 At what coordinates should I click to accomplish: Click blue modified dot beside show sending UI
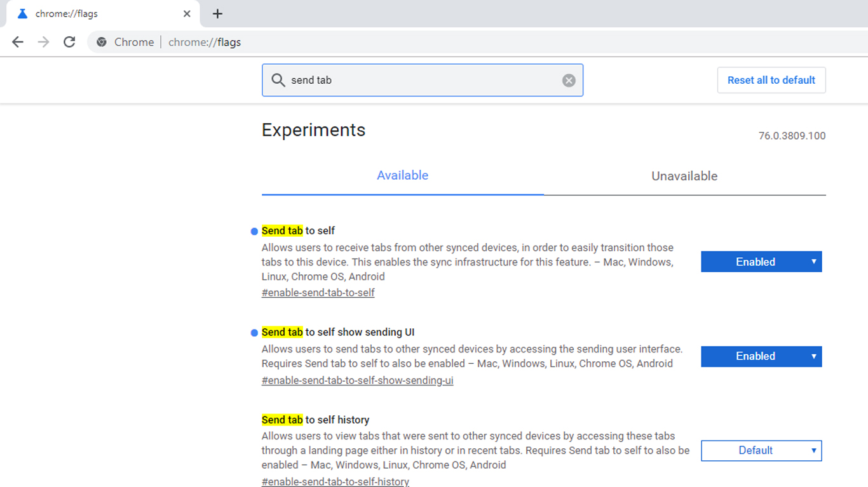tap(254, 333)
